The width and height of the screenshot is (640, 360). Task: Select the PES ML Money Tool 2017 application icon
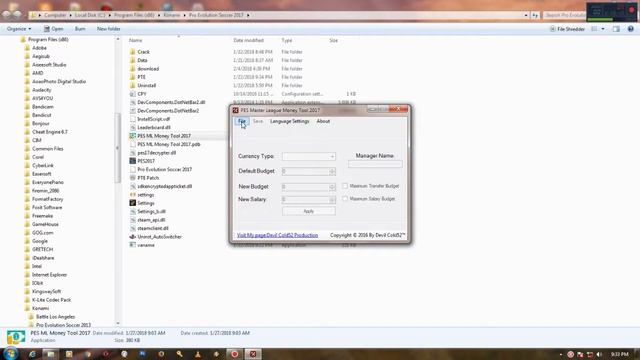pos(133,136)
